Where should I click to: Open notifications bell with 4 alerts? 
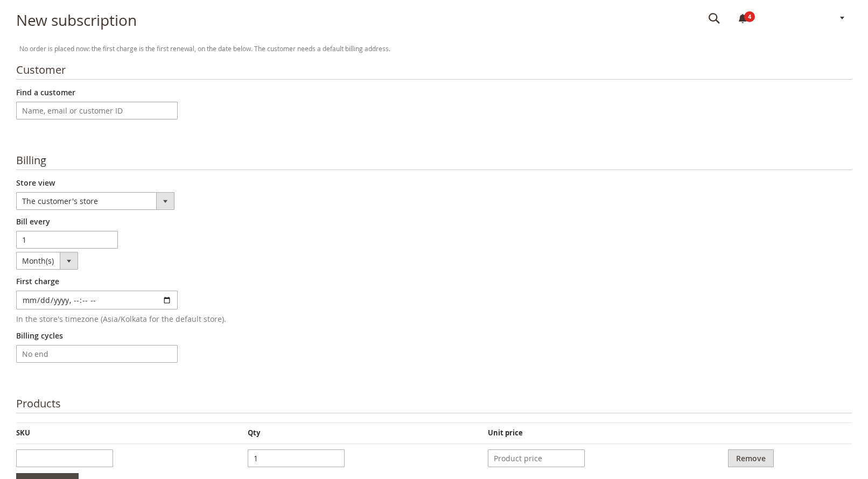tap(746, 18)
